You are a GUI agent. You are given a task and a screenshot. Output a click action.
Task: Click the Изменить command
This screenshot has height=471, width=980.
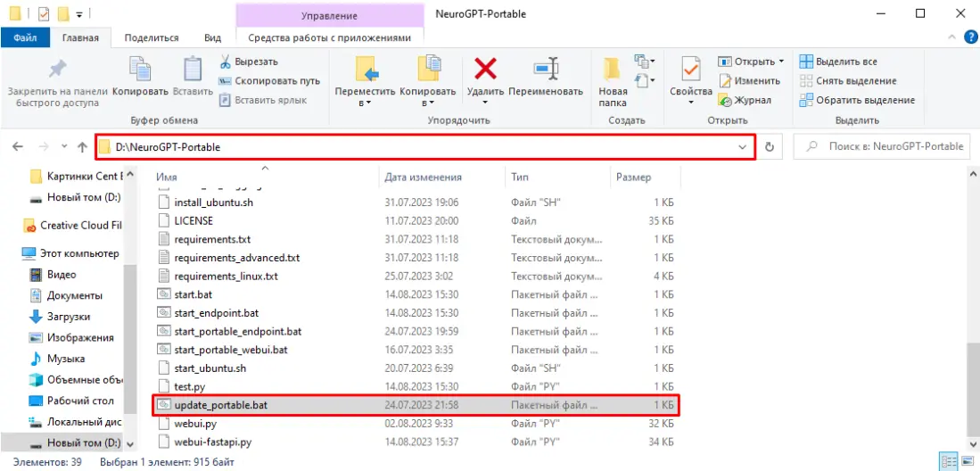[x=749, y=80]
